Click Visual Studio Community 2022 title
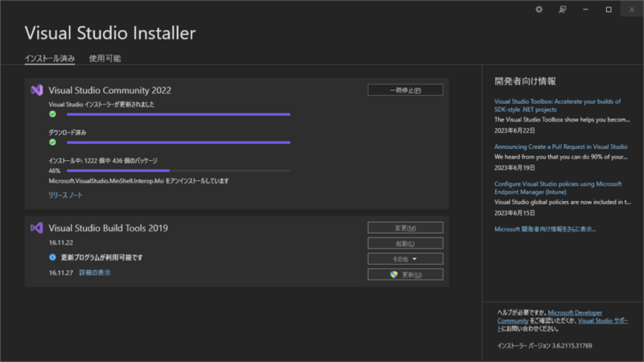The height and width of the screenshot is (362, 644). 109,90
